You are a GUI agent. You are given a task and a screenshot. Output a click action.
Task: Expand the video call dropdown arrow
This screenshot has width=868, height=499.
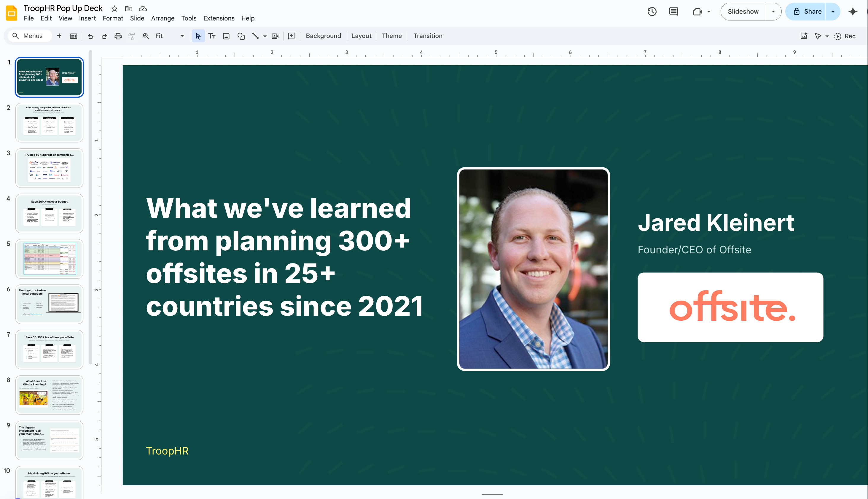(x=709, y=12)
